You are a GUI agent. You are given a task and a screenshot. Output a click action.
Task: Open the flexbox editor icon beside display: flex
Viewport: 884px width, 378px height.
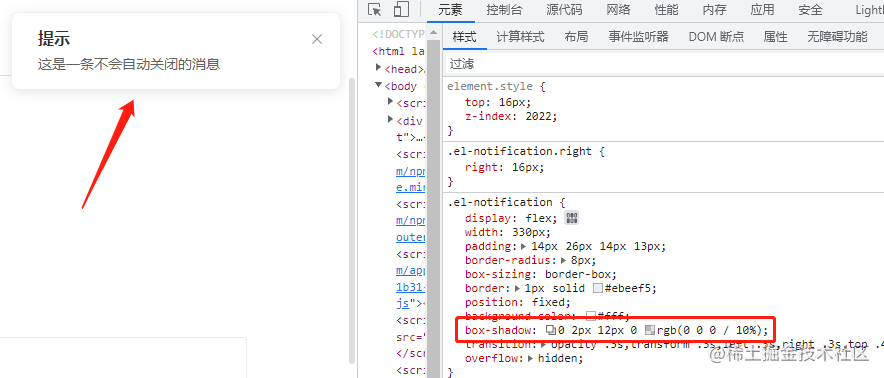click(x=572, y=218)
